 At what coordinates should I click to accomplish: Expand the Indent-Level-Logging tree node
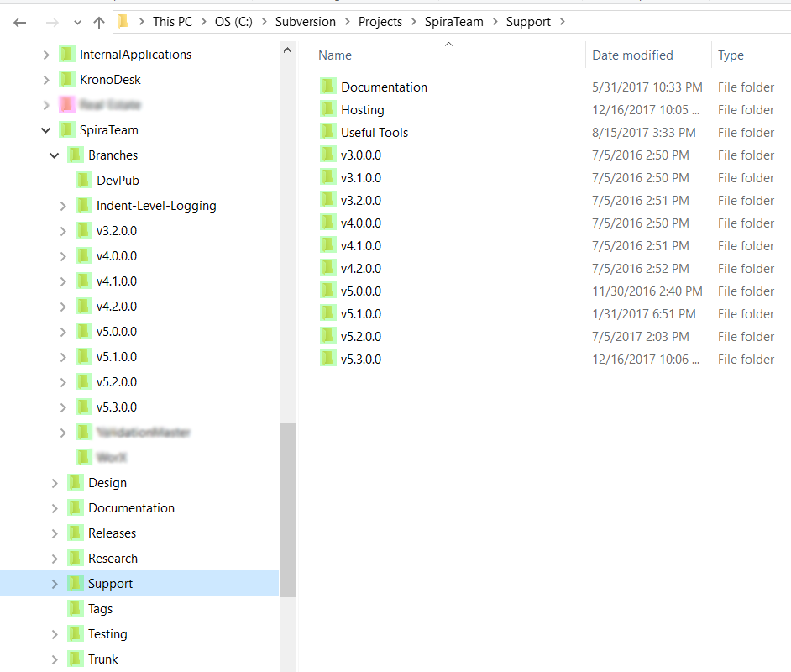(63, 206)
